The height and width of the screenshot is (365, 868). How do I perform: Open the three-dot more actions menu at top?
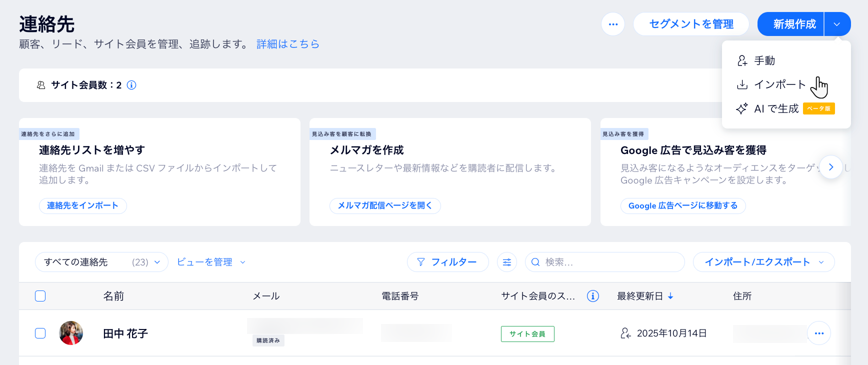point(613,24)
